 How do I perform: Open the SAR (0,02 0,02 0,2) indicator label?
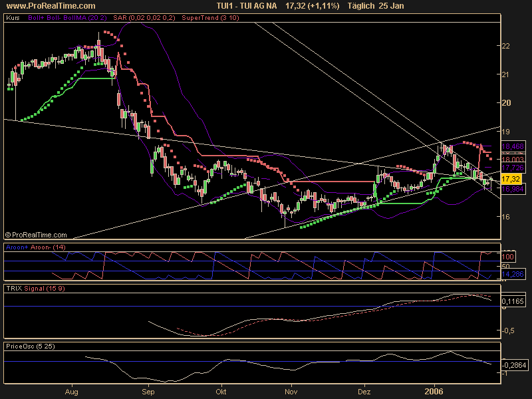135,19
